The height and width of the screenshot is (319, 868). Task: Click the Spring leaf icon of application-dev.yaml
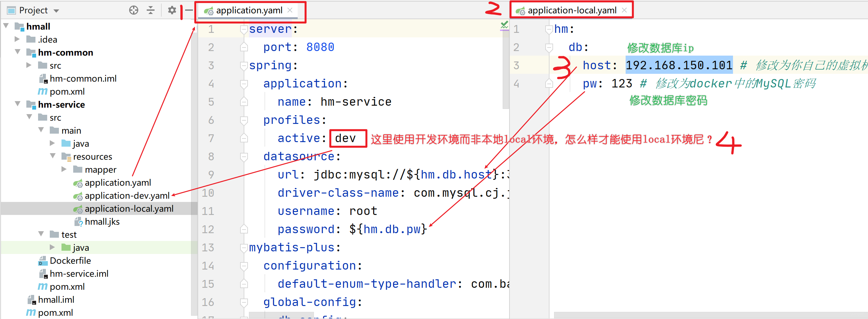tap(78, 196)
